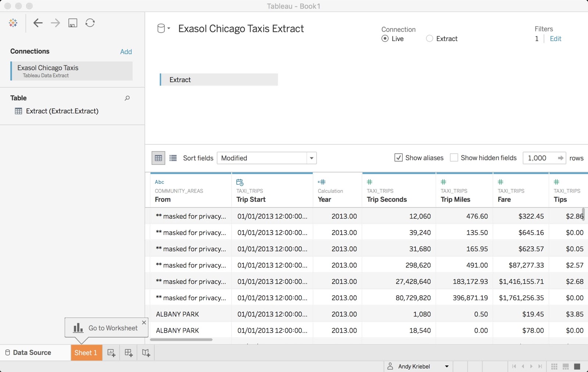Go back with the left arrow
The image size is (588, 372).
[38, 23]
